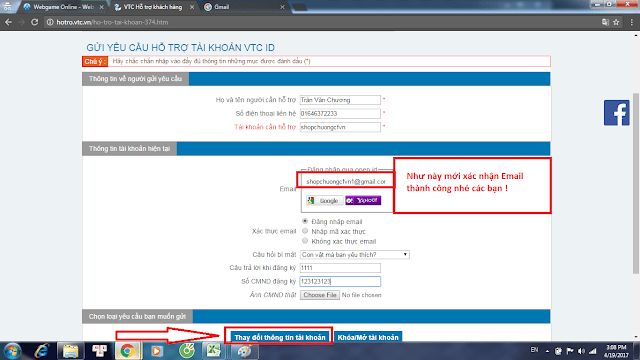Click the Số CMND đăng ký field

coord(340,281)
